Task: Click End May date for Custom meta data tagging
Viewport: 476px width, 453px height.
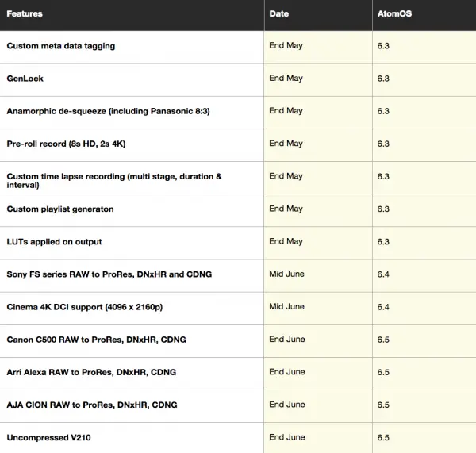Action: pos(286,45)
